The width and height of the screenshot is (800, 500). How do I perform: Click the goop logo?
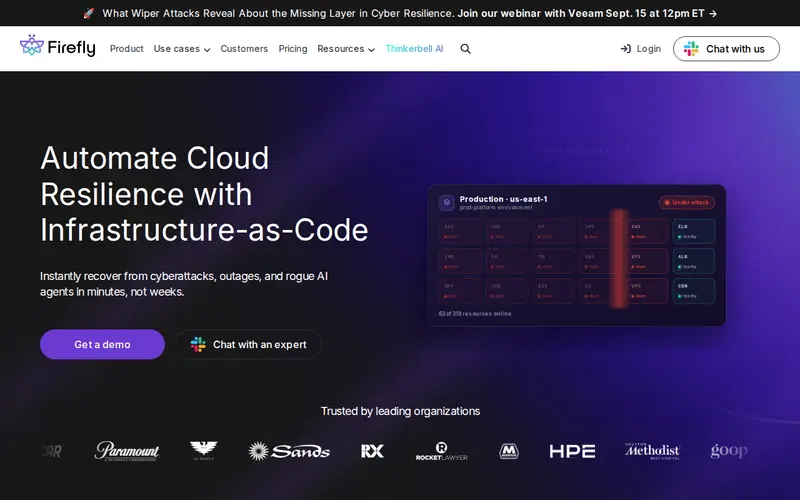click(729, 451)
